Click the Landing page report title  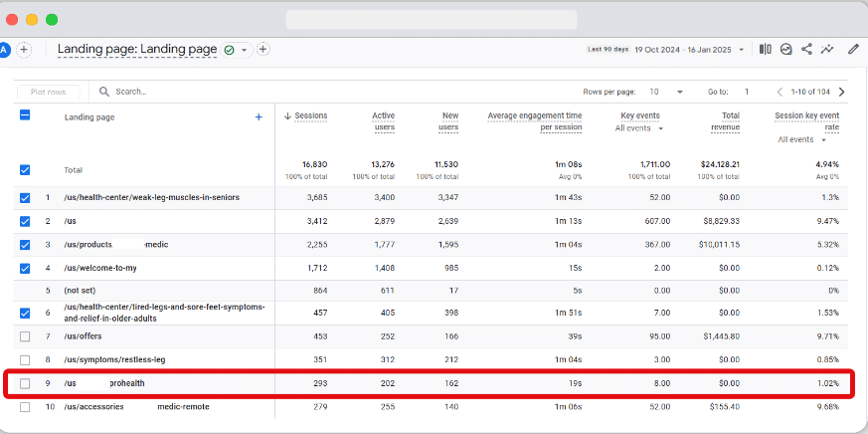[x=137, y=49]
